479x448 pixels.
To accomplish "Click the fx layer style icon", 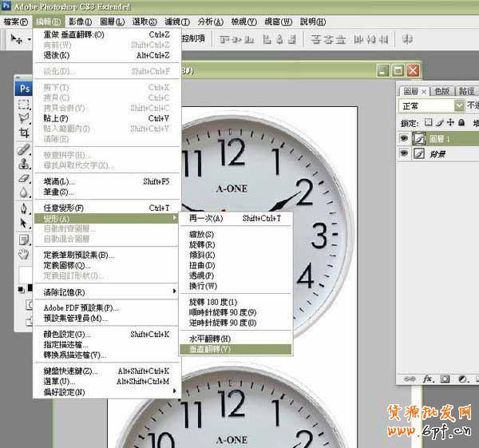I will tap(427, 379).
